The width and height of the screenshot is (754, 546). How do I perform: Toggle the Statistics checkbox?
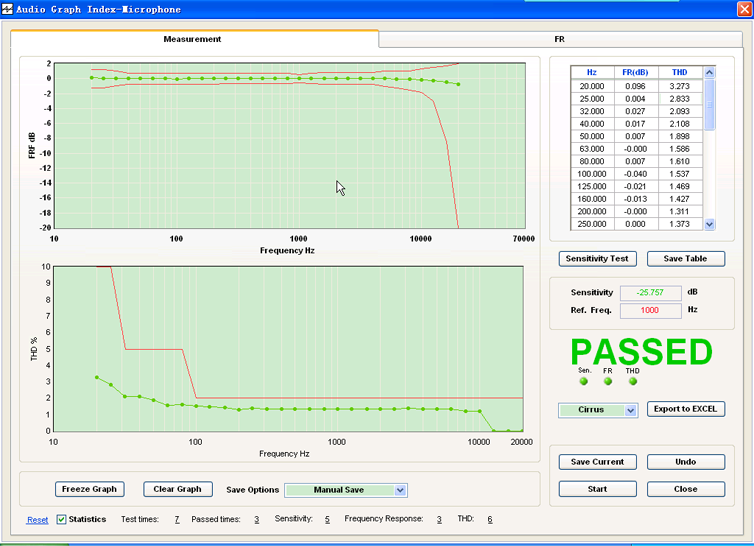coord(62,520)
